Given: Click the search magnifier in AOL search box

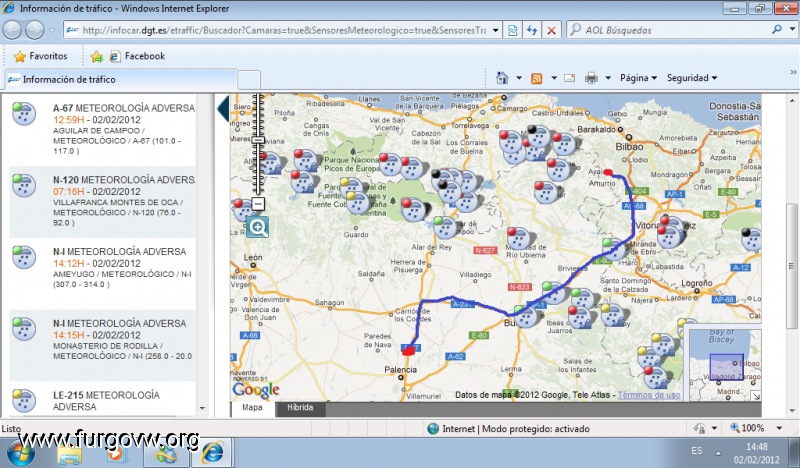Looking at the screenshot, I should click(x=777, y=30).
